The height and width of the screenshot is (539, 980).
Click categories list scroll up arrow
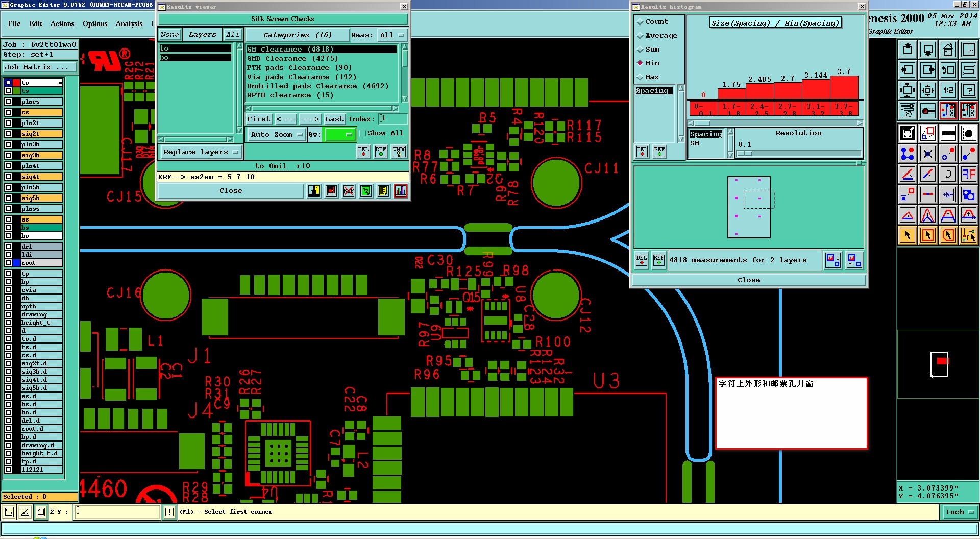point(405,46)
